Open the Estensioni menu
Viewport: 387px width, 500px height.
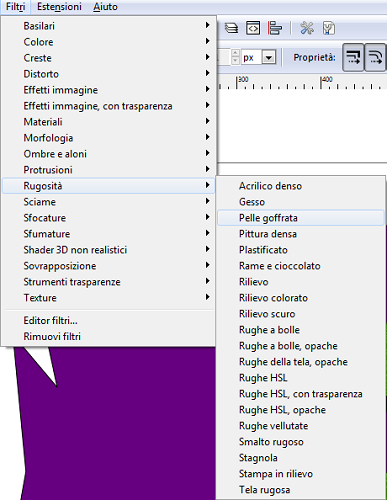coord(59,7)
